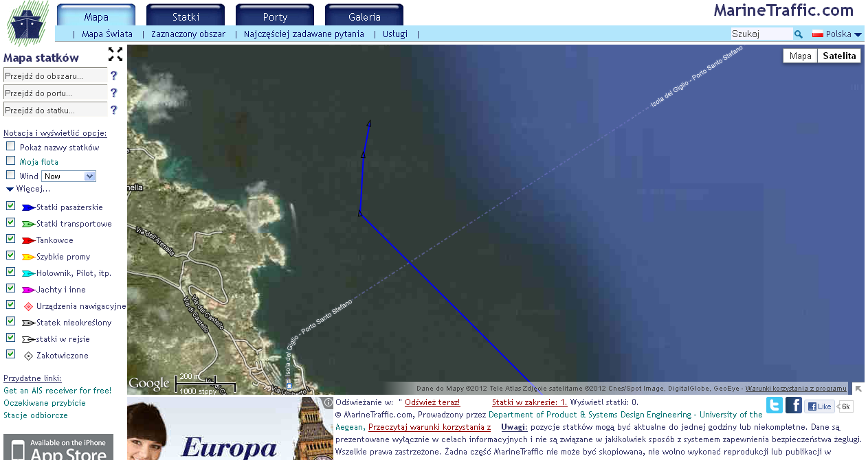This screenshot has width=868, height=460.
Task: Click the Facebook Like button
Action: pyautogui.click(x=819, y=406)
